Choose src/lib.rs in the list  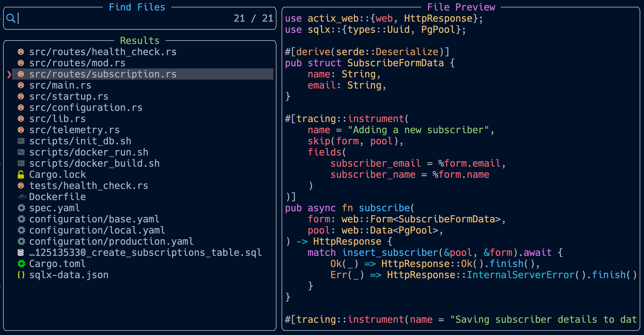(143, 119)
